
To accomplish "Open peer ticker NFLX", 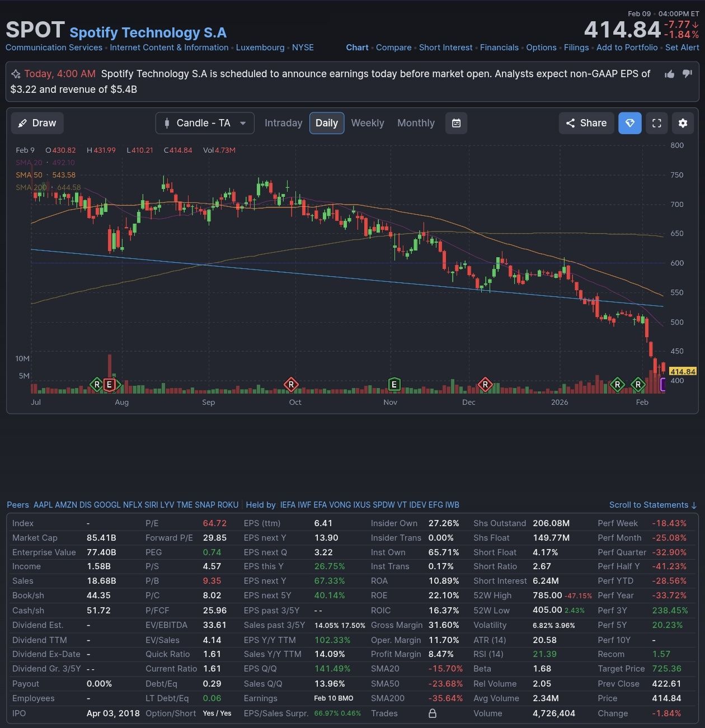I will coord(133,505).
